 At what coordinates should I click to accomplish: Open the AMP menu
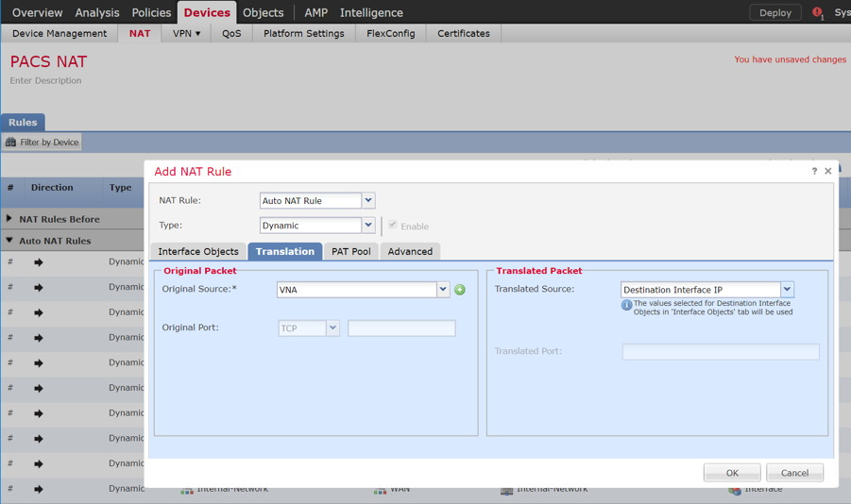[315, 12]
